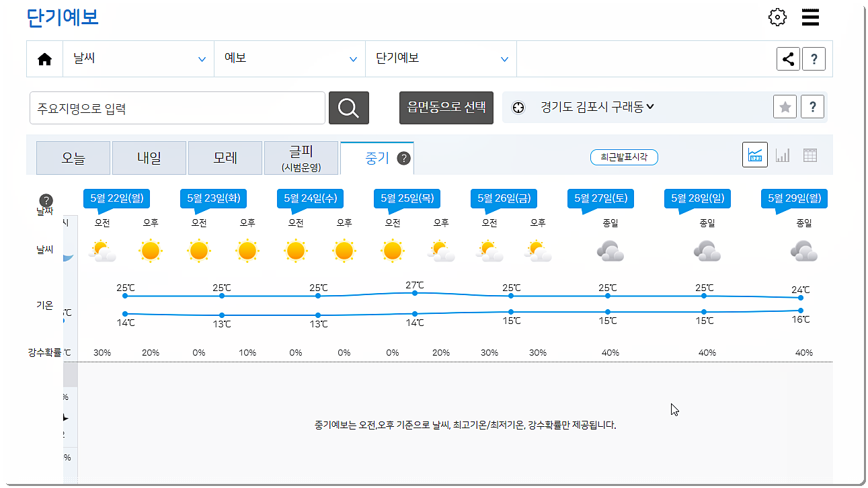Switch to table view icon
Image resolution: width=868 pixels, height=488 pixels.
tap(810, 155)
